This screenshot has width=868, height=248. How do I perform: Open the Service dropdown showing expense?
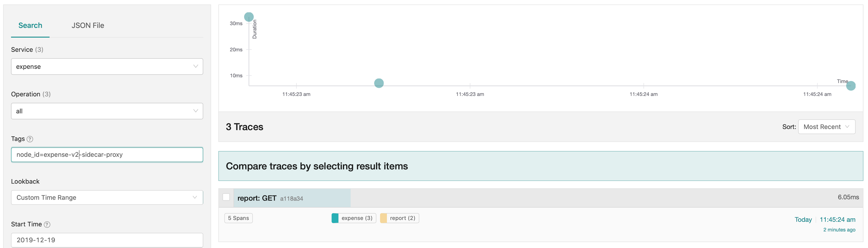107,66
